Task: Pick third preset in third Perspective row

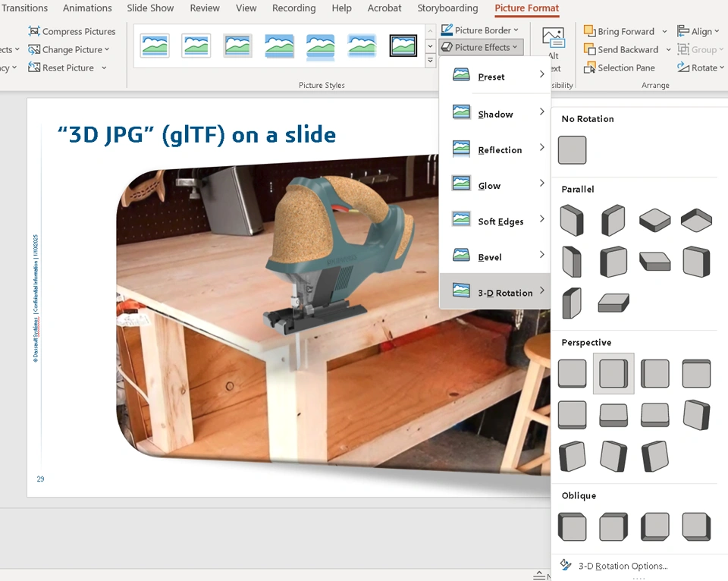Action: (654, 456)
